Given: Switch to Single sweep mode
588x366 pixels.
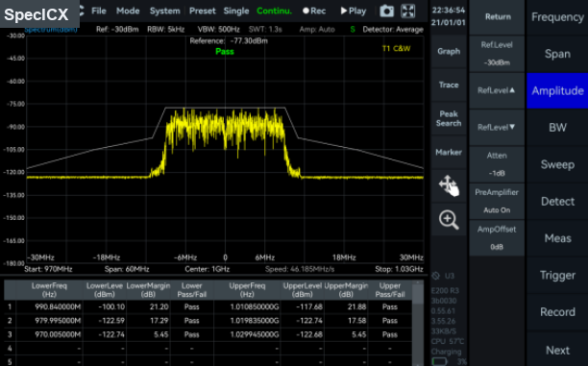Looking at the screenshot, I should tap(236, 11).
